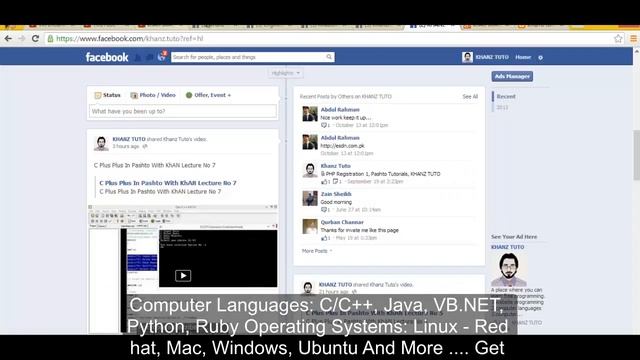Viewport: 640px width, 360px height.
Task: Open the account settings gear icon
Action: (540, 58)
